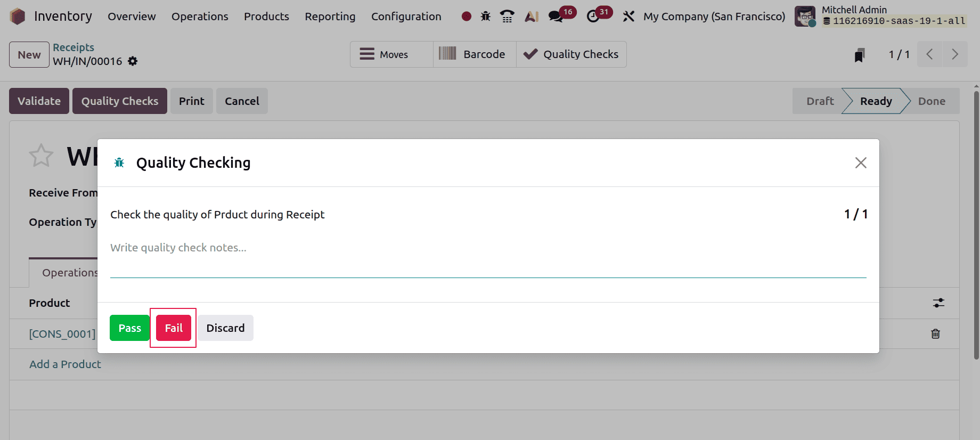Go back to Receipts breadcrumb
The image size is (980, 440).
[x=73, y=47]
